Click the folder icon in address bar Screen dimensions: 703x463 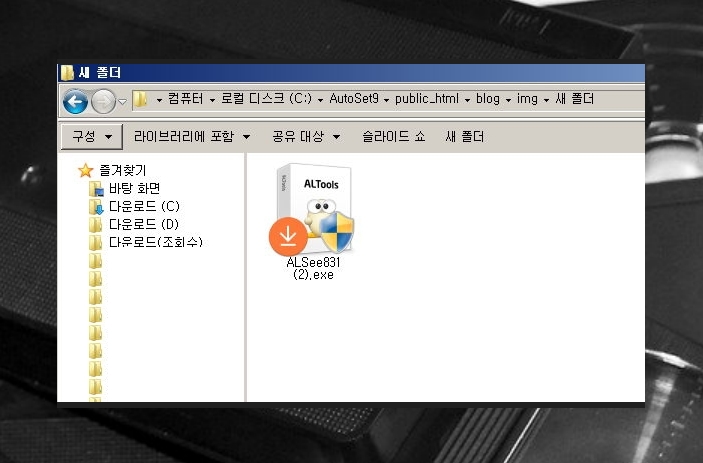(x=140, y=99)
